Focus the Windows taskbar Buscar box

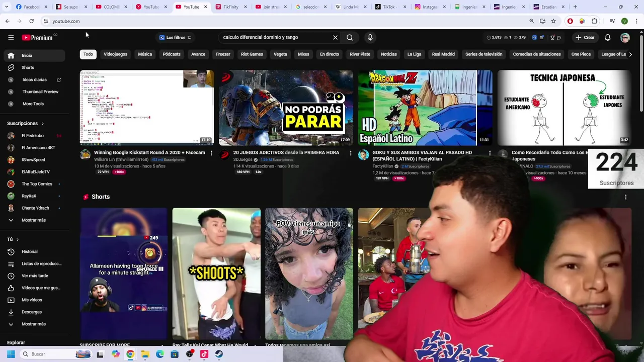coord(56,354)
